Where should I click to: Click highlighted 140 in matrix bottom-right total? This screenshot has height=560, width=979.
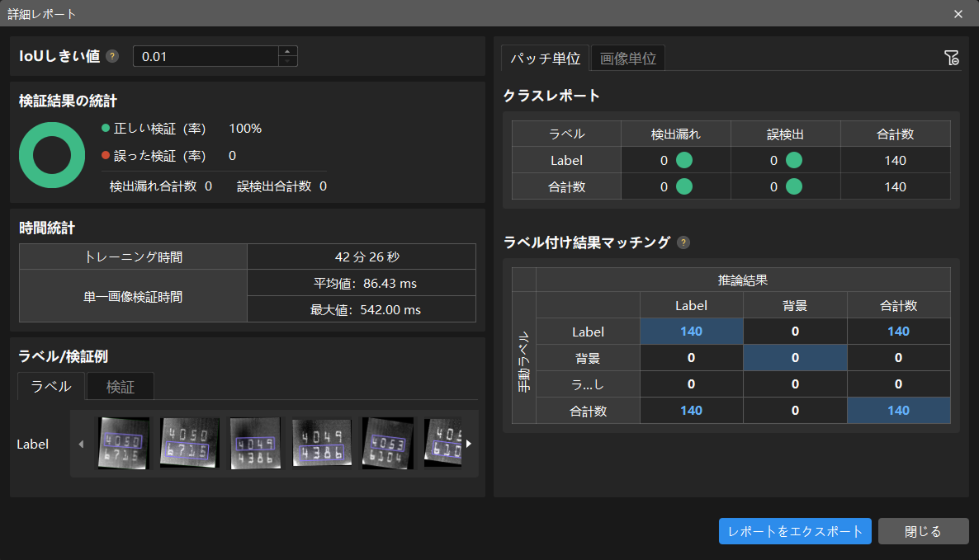point(898,411)
